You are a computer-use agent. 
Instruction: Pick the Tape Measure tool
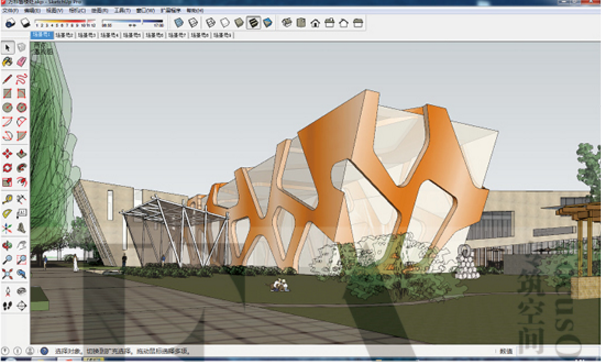[x=7, y=199]
